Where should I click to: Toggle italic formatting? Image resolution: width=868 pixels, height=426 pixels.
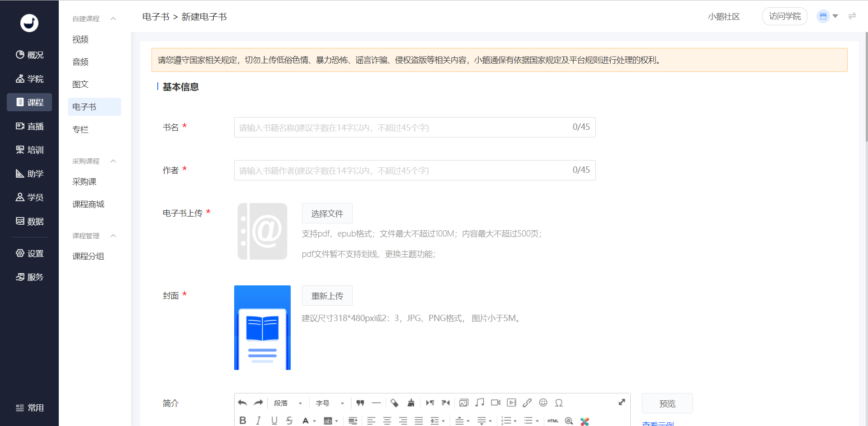(x=258, y=421)
